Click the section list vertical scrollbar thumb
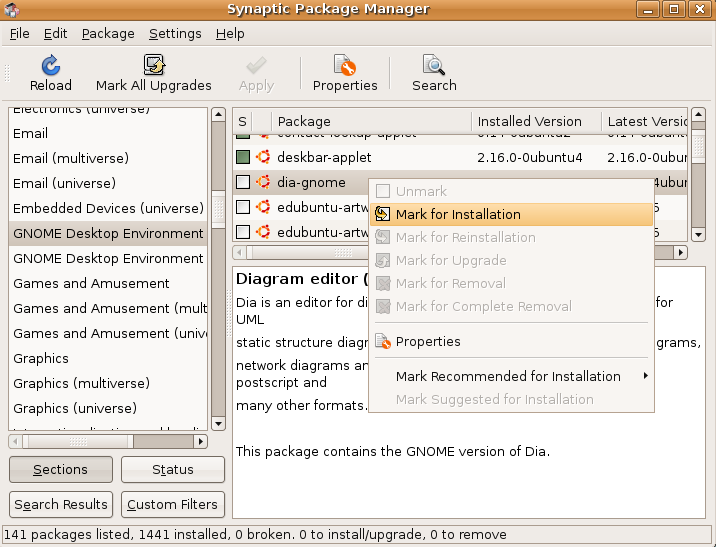716x547 pixels. coord(218,210)
